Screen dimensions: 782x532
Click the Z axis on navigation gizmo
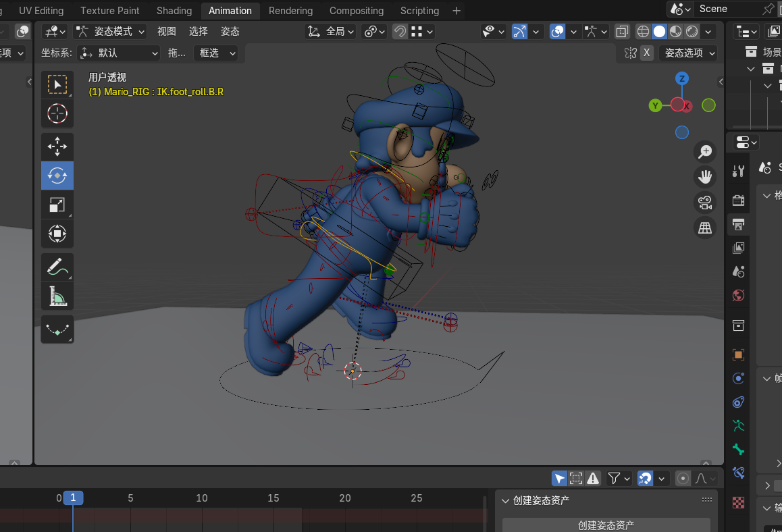point(682,79)
